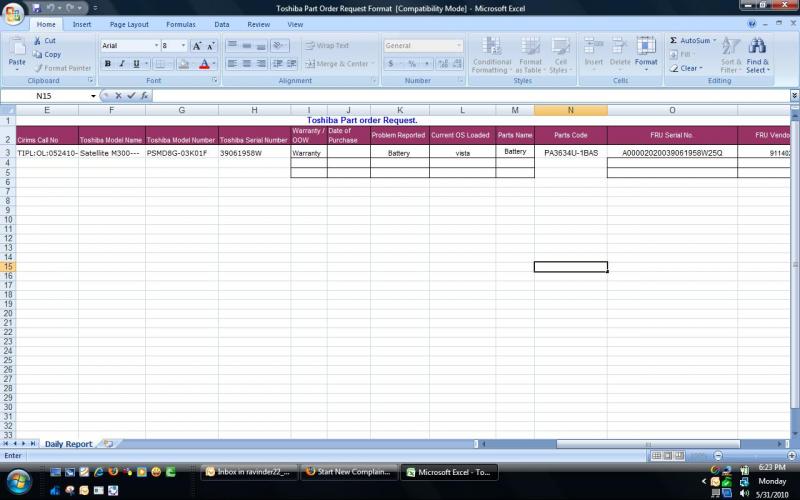This screenshot has width=800, height=500.
Task: Open Cell Styles gallery
Action: [560, 55]
